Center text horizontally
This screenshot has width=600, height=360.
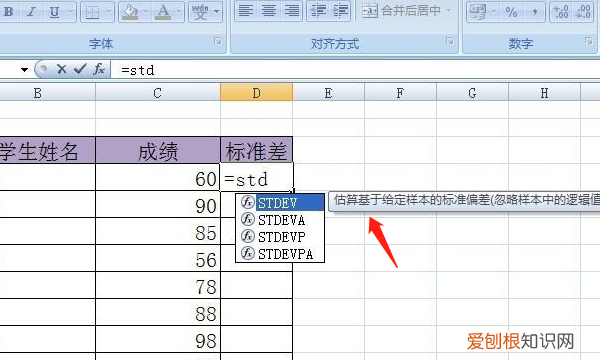pos(269,10)
